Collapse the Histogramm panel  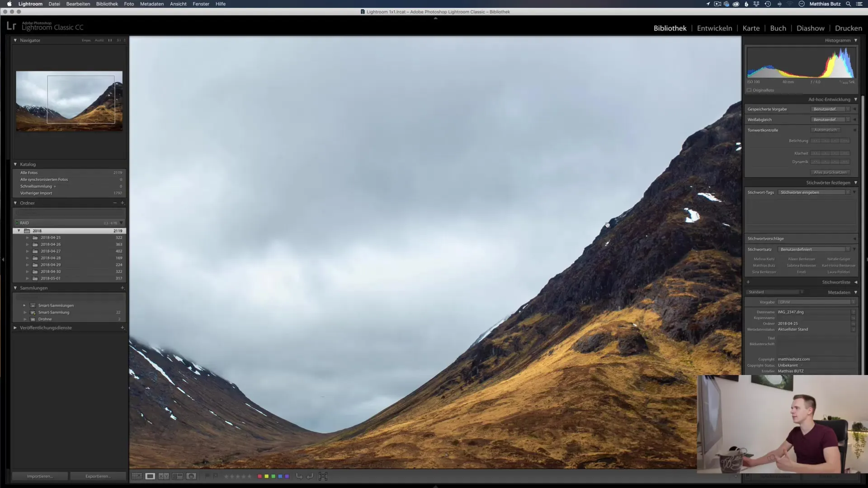point(856,40)
